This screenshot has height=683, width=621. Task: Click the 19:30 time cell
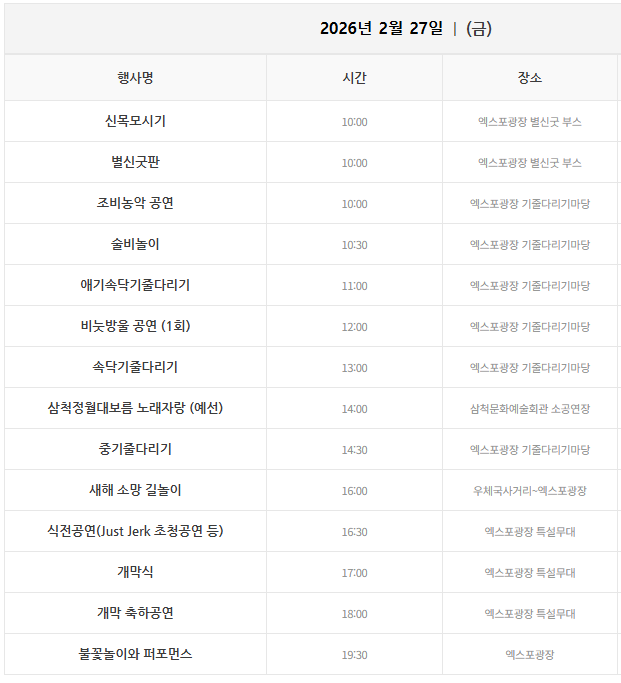pyautogui.click(x=354, y=655)
